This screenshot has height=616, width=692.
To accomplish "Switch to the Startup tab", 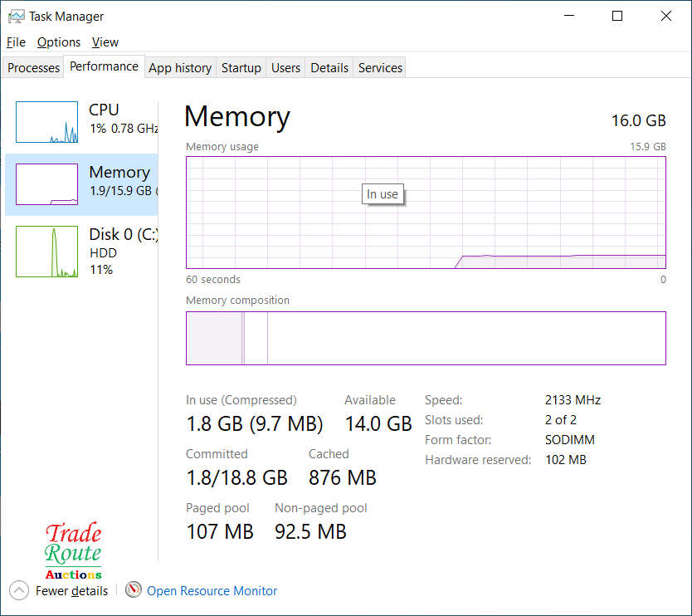I will pyautogui.click(x=241, y=68).
